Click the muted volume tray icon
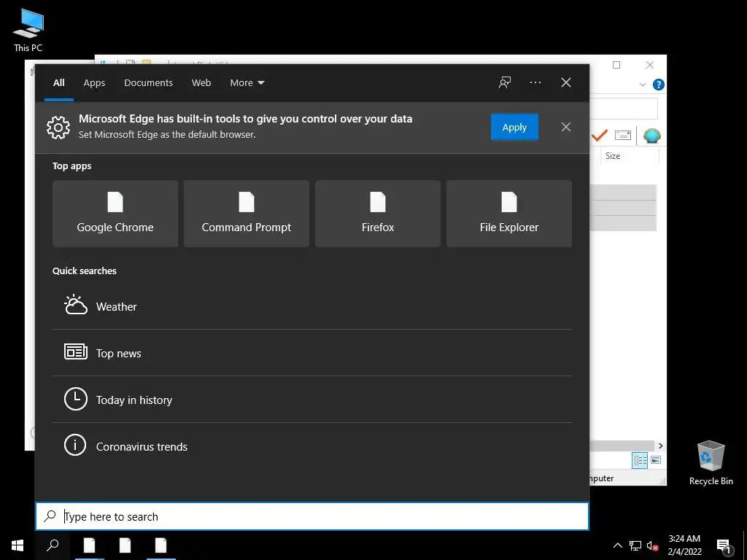 (653, 545)
